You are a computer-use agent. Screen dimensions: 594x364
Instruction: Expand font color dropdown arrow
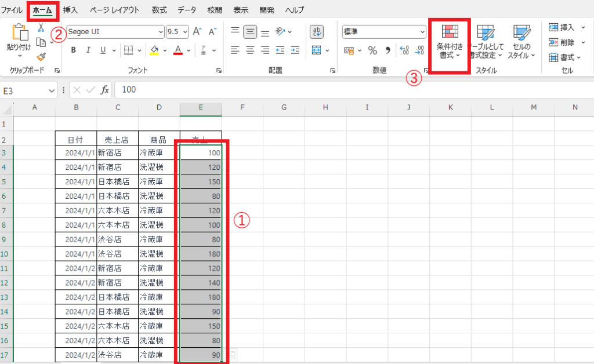coord(189,50)
